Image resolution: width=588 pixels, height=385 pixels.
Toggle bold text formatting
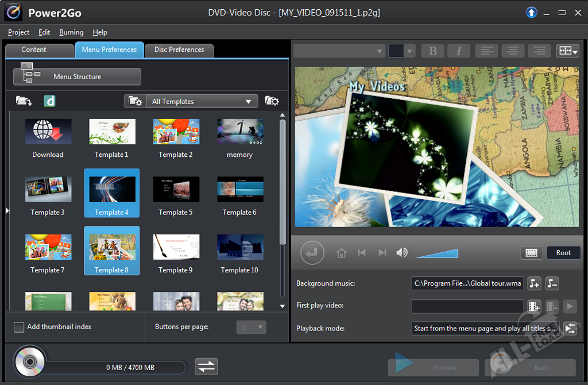(x=433, y=51)
